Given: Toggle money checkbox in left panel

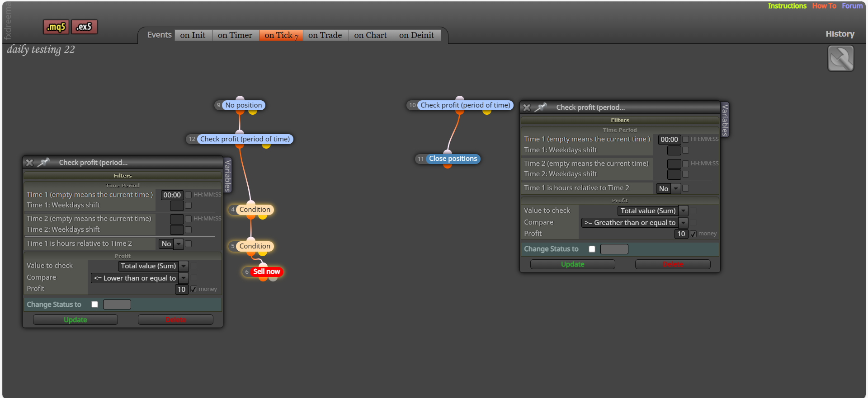Looking at the screenshot, I should tap(193, 290).
